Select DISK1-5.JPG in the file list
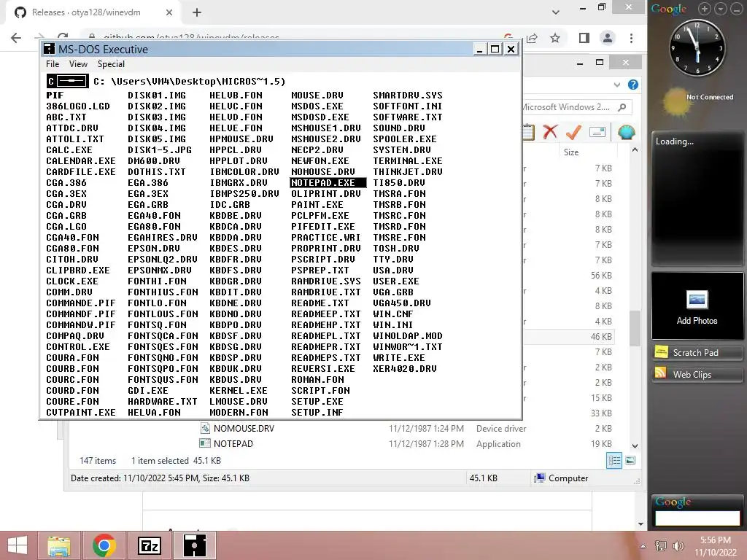The width and height of the screenshot is (747, 560). (160, 150)
